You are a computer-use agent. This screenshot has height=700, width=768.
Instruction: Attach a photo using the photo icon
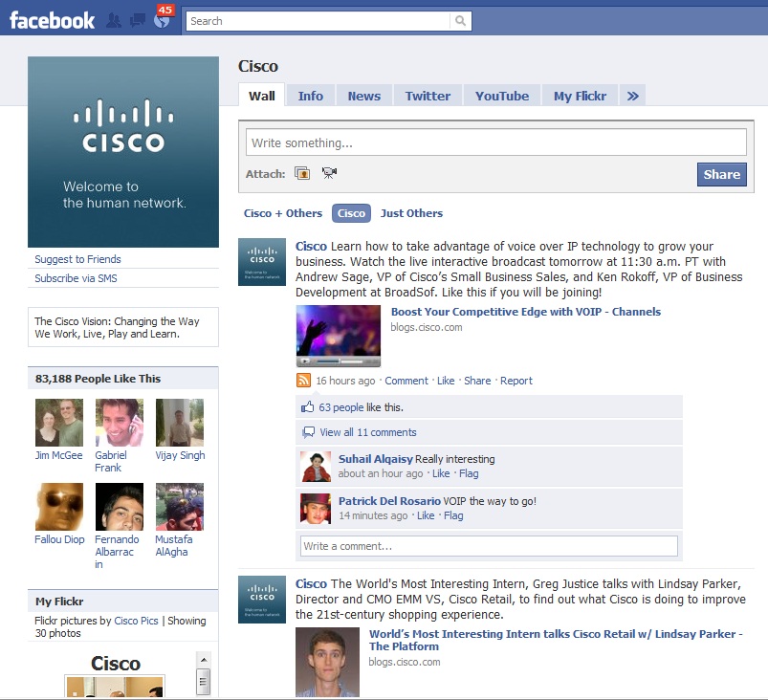(x=302, y=173)
